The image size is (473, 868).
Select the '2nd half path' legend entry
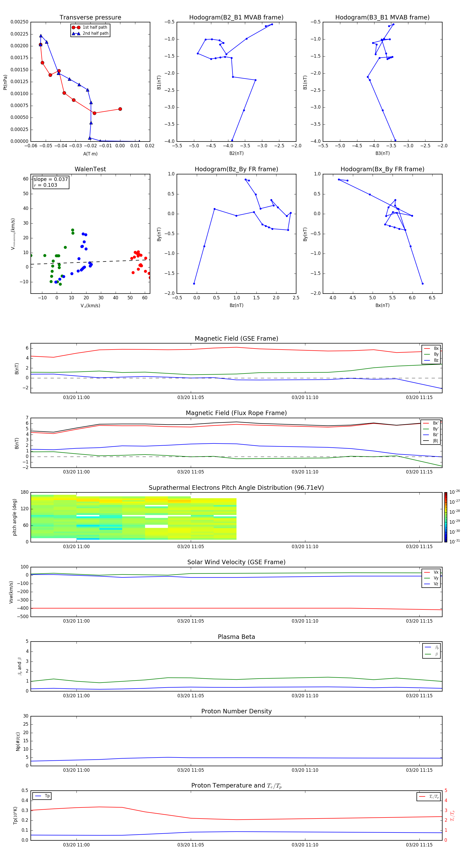point(90,33)
